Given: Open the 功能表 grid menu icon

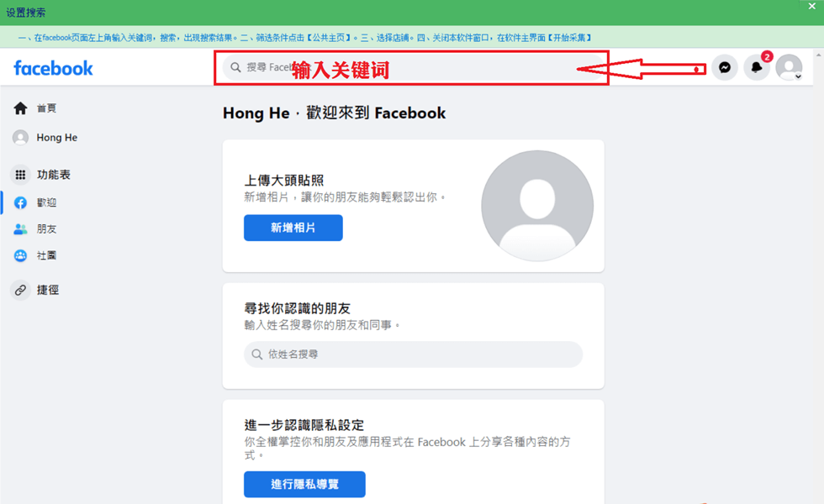Looking at the screenshot, I should 20,175.
